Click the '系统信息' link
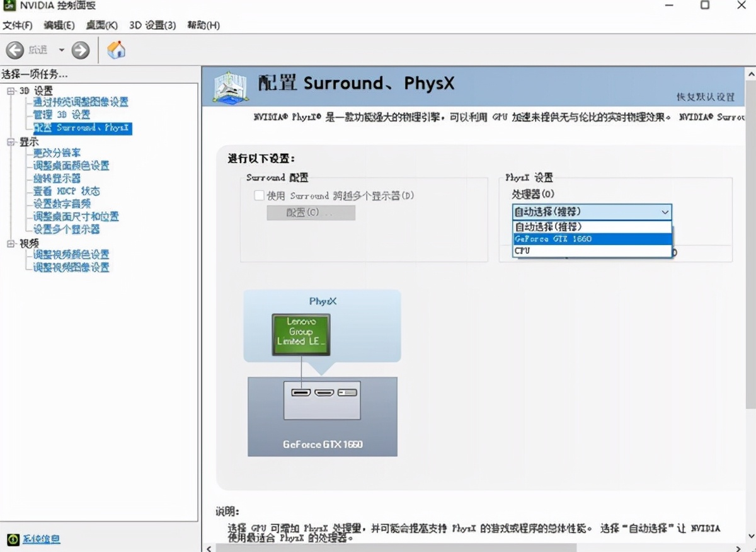This screenshot has width=756, height=552. click(42, 540)
